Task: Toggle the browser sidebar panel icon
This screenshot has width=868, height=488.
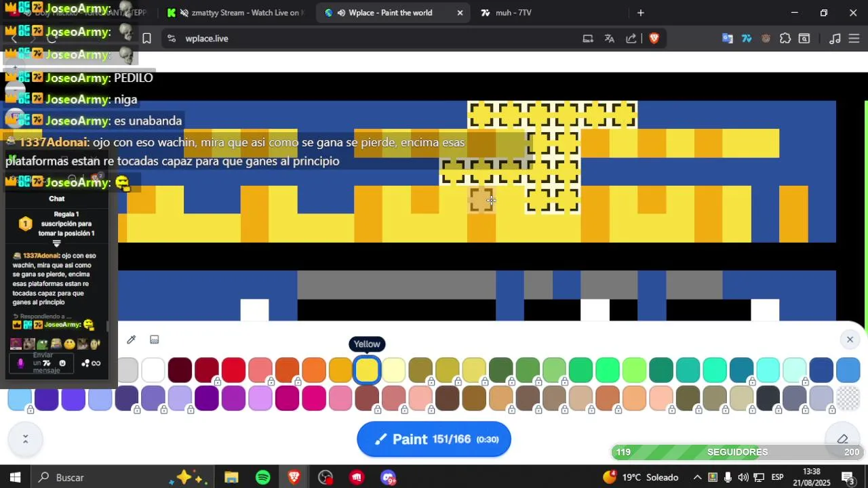Action: (804, 39)
